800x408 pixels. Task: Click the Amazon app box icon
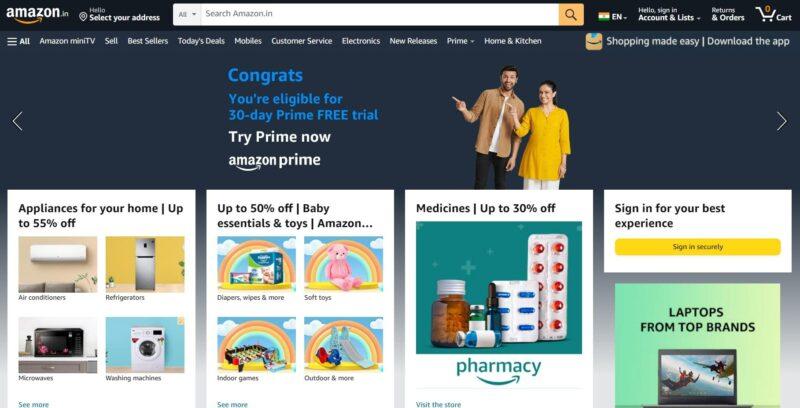click(x=593, y=41)
